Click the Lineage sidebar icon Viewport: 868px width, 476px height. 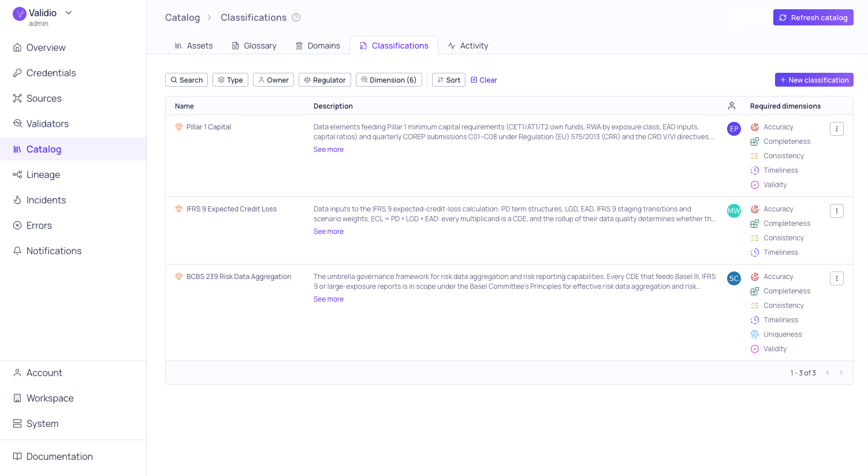pos(17,174)
